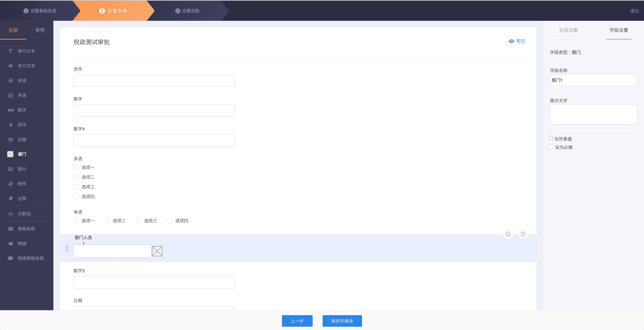Check 选项二 in the 多选 group
Viewport: 644px width, 330px height.
click(76, 177)
